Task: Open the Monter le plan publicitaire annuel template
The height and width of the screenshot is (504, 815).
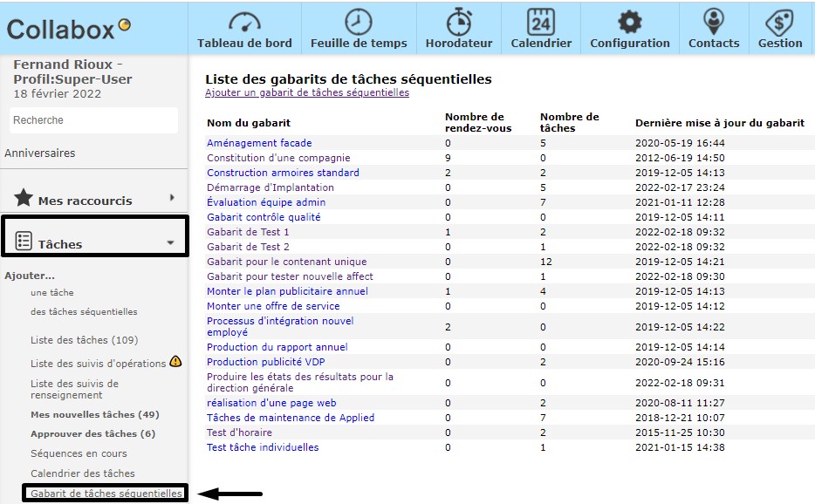Action: pos(287,291)
